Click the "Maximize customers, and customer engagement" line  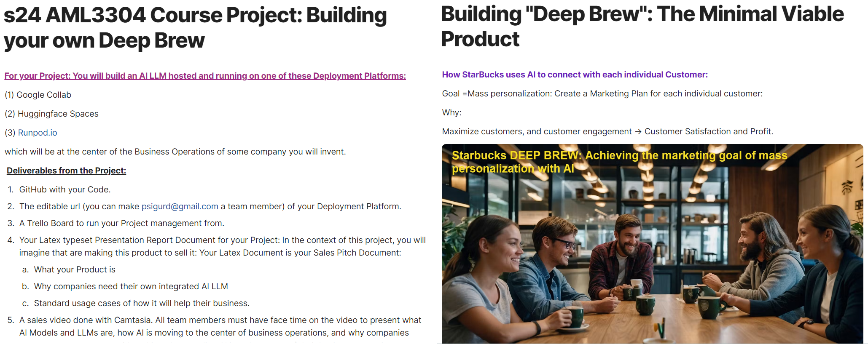point(608,131)
